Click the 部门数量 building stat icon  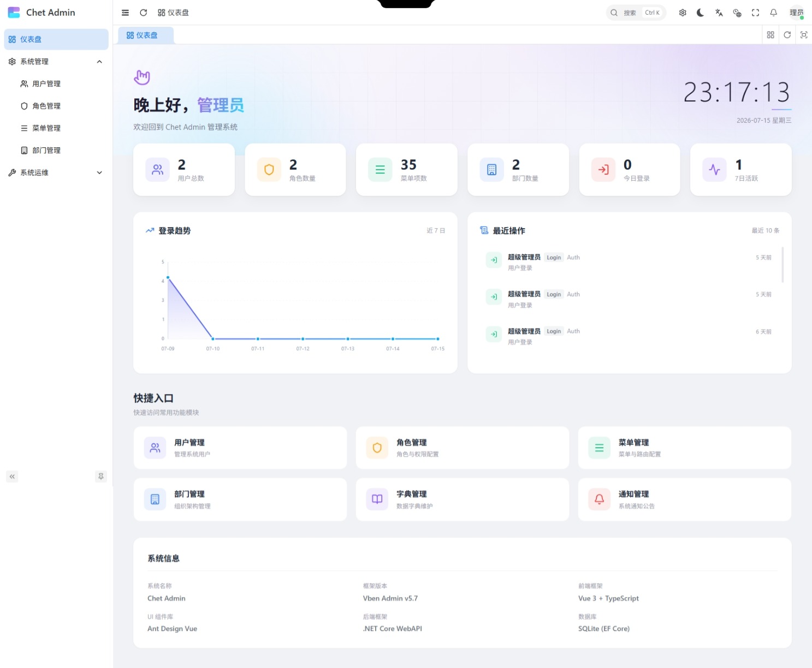pos(491,170)
